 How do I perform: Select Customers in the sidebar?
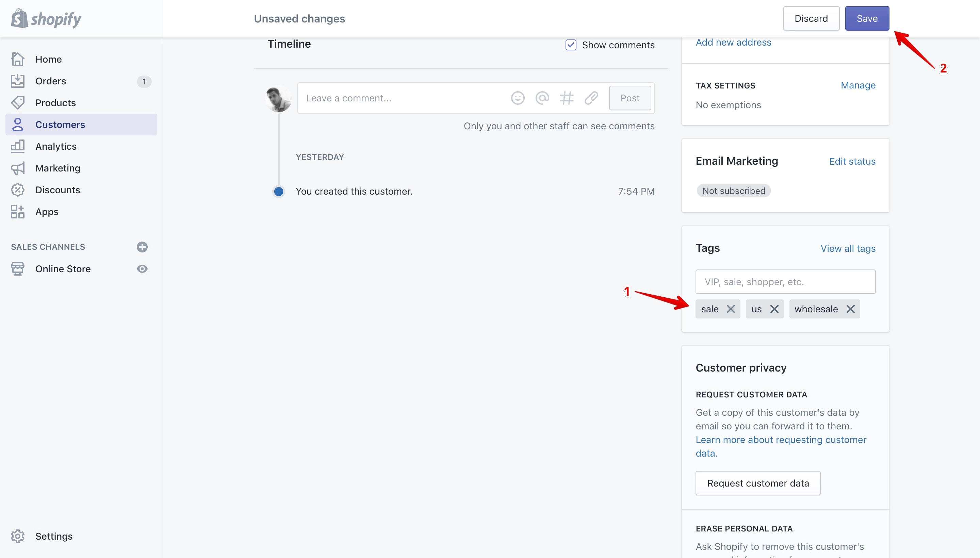click(x=81, y=125)
